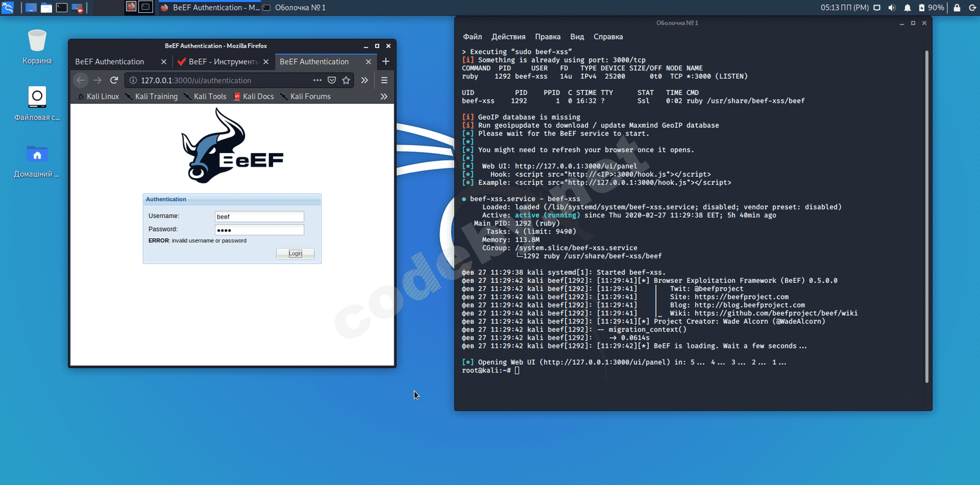Open the Правка menu in the terminal
Screen dimensions: 980x485
[548, 37]
